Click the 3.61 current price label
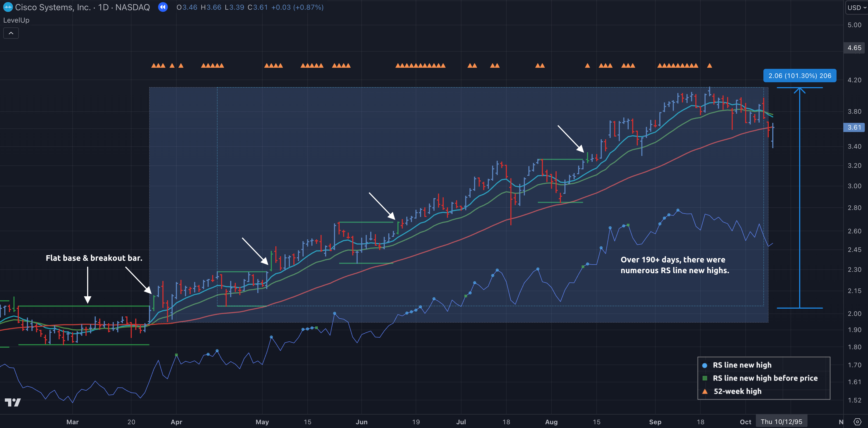 (x=854, y=127)
